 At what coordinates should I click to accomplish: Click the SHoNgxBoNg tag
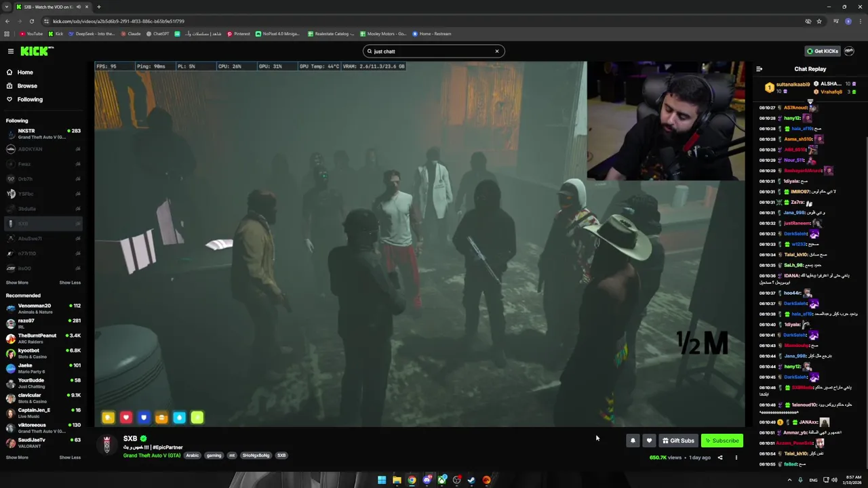point(256,455)
